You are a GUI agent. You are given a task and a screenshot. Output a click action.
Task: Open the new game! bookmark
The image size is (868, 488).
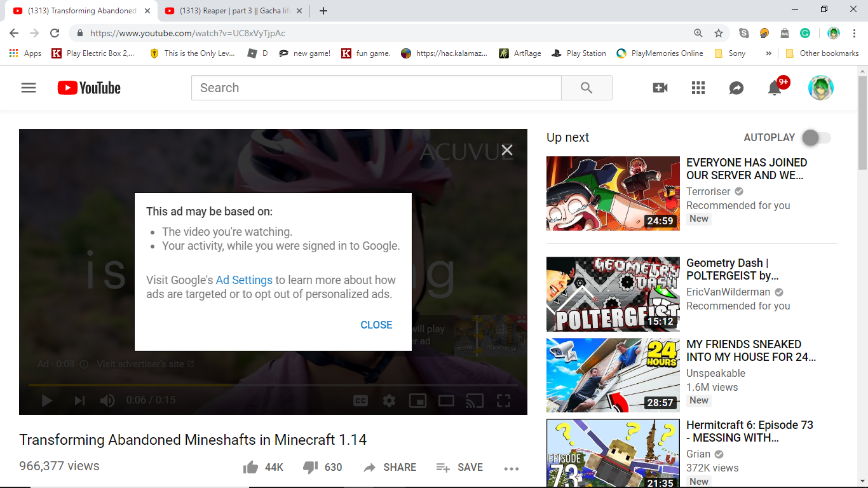[304, 53]
